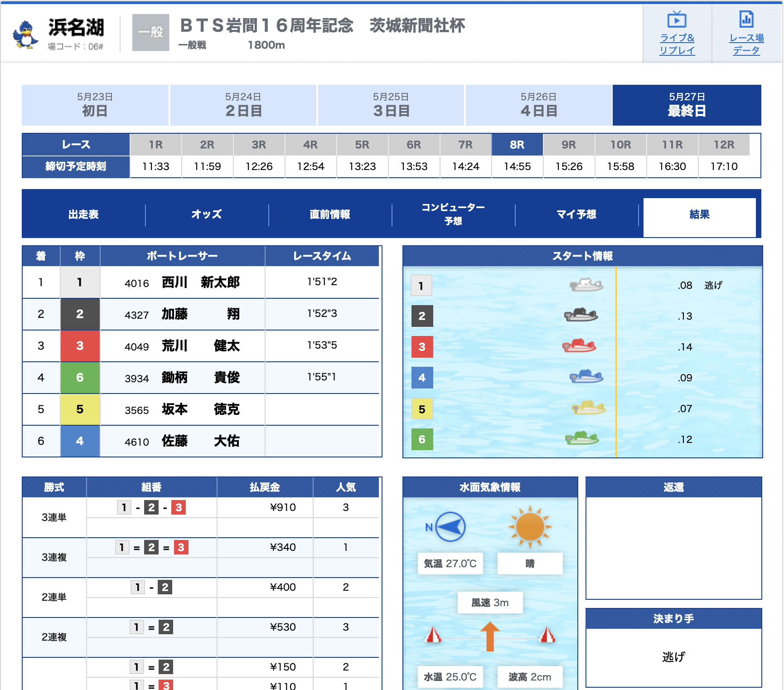Click the Hamanako bird mascot logo

(25, 34)
